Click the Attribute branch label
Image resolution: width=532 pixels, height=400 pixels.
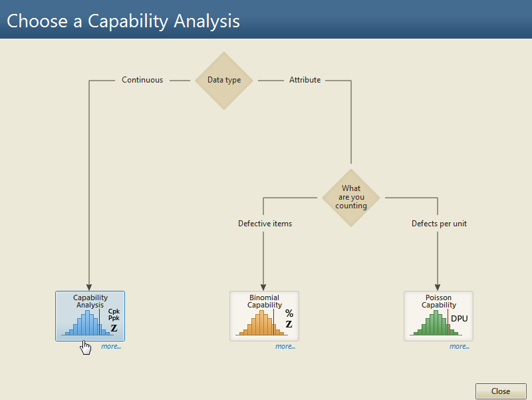[x=305, y=80]
